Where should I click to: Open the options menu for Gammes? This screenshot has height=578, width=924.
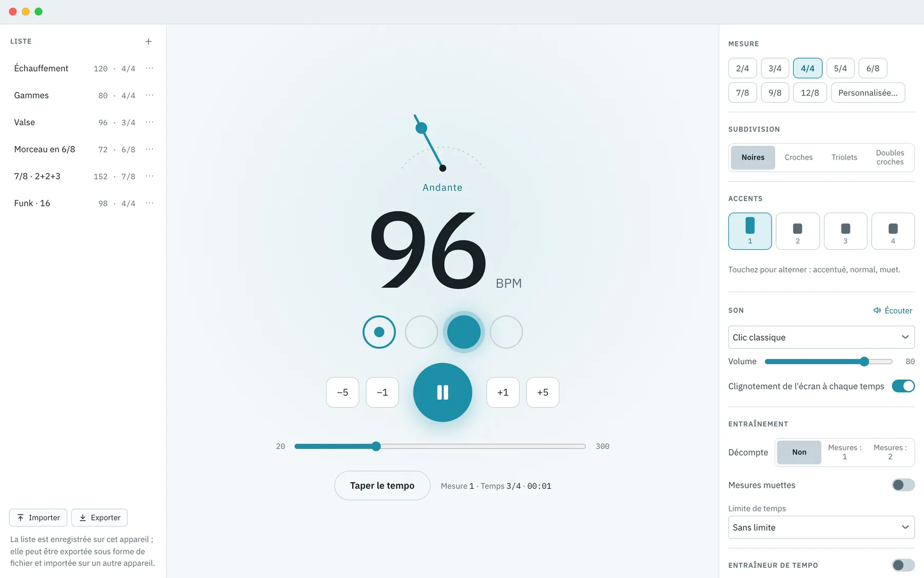[149, 96]
